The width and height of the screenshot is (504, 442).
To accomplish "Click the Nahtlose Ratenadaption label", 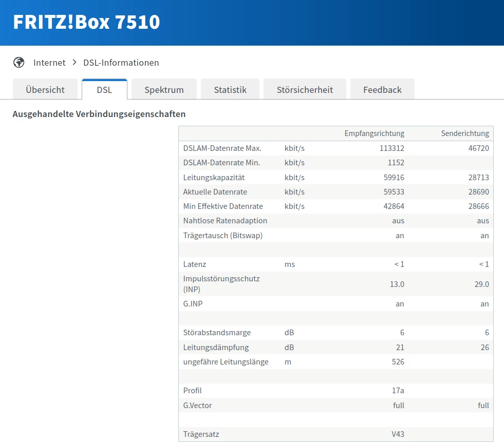I will (225, 221).
